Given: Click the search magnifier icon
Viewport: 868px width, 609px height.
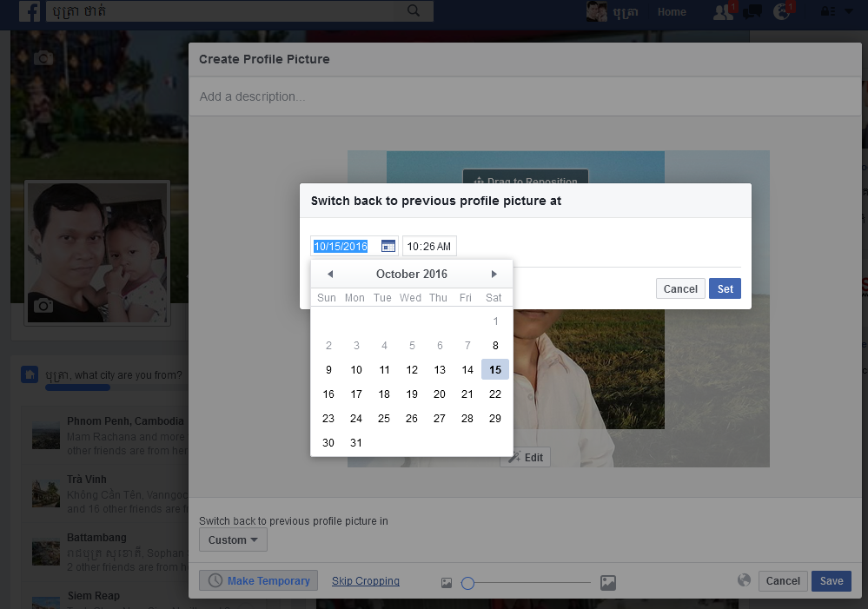Looking at the screenshot, I should pos(413,10).
